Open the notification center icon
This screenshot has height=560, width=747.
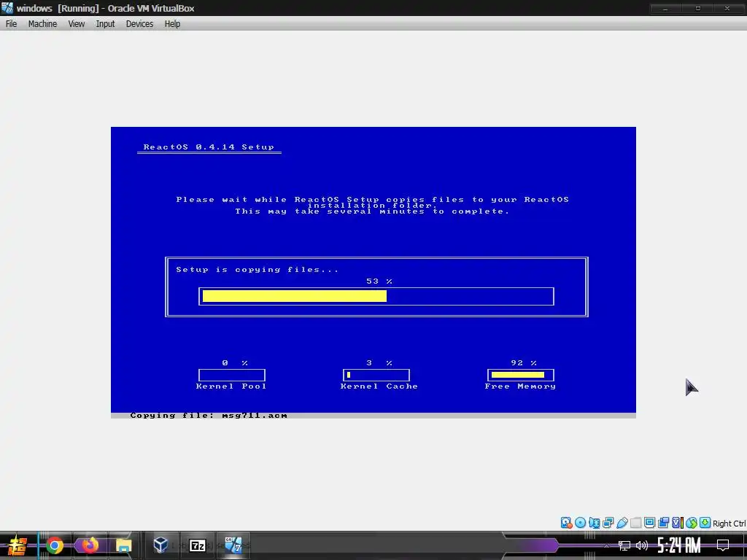[723, 545]
